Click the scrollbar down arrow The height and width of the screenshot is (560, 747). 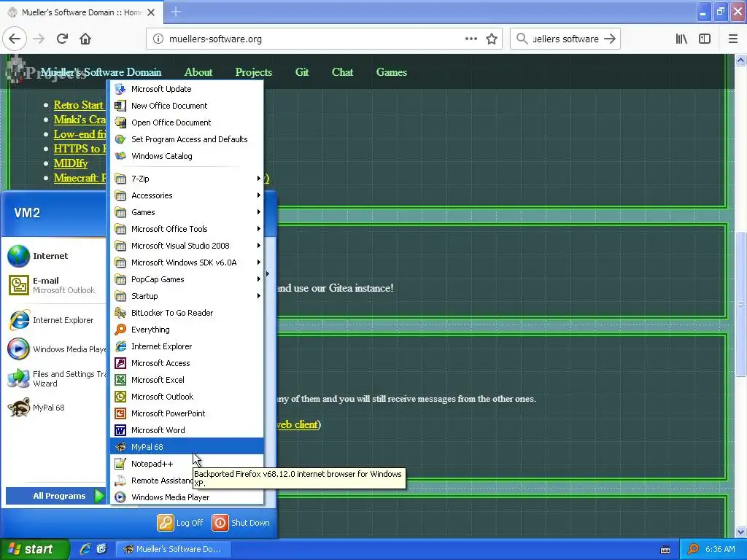tap(740, 532)
